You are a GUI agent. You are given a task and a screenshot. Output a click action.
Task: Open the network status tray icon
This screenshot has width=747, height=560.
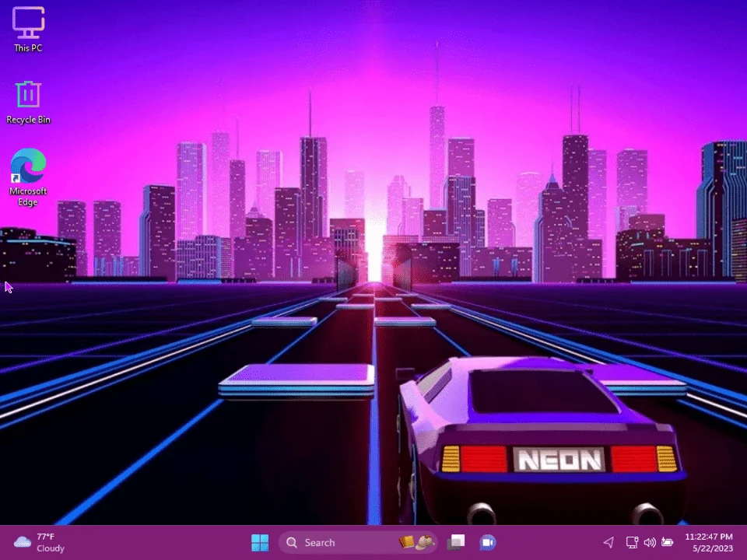pos(632,542)
